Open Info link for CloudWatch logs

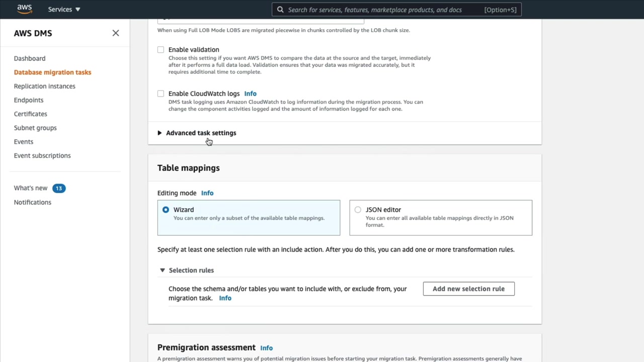pyautogui.click(x=250, y=94)
